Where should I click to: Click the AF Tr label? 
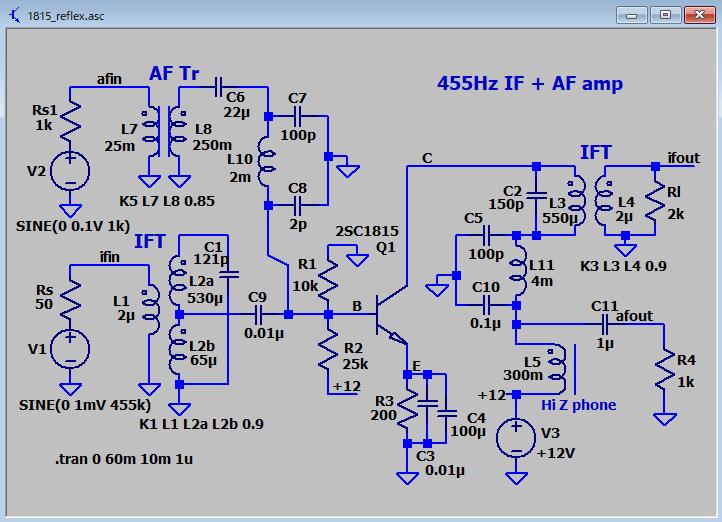click(x=174, y=73)
